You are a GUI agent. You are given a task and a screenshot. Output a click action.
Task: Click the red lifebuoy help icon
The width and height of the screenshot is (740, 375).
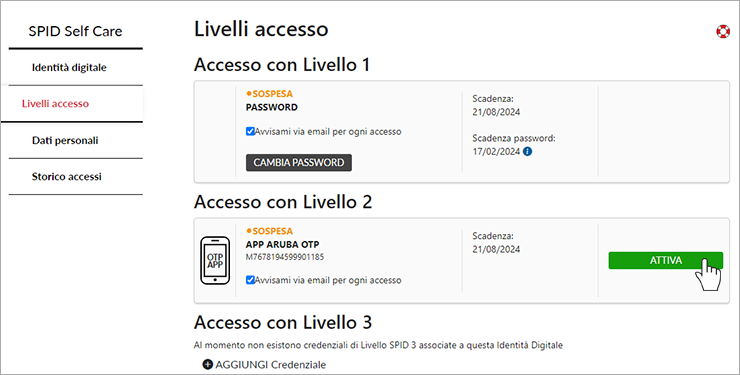[723, 32]
